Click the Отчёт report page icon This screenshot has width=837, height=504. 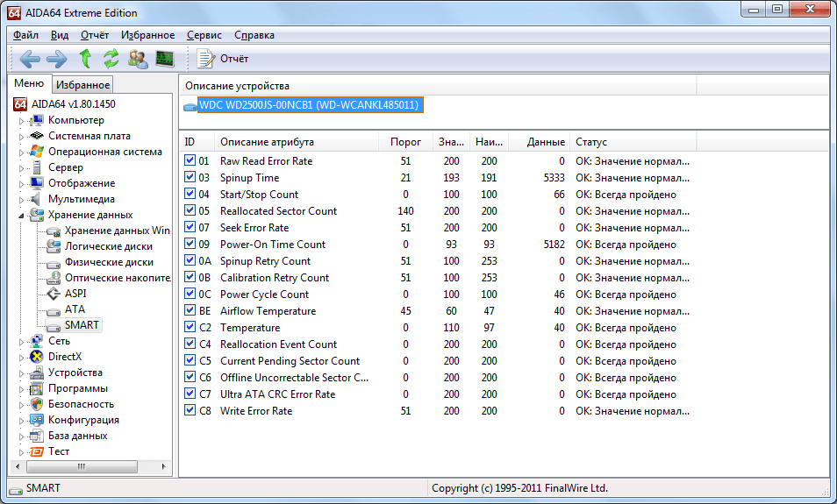206,59
